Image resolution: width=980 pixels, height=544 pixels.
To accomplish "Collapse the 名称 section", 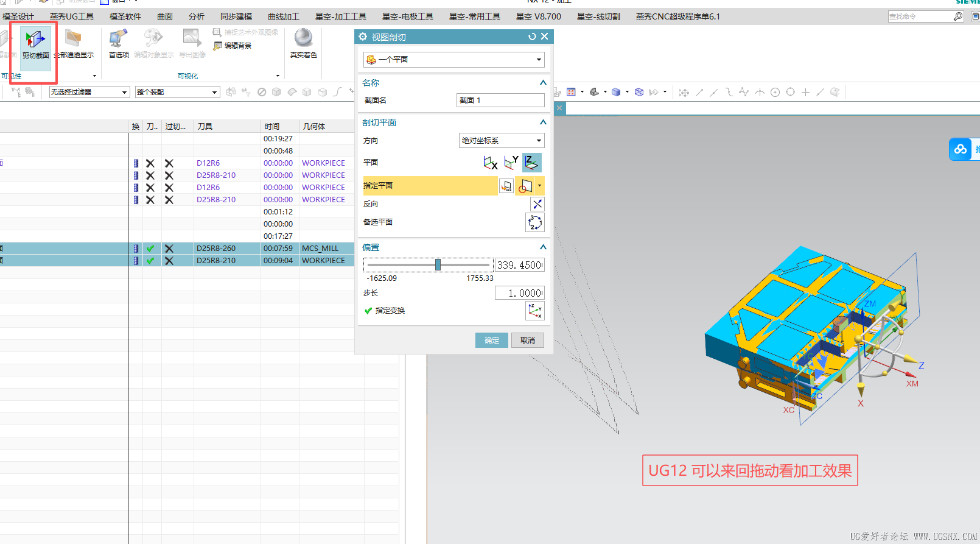I will (543, 83).
